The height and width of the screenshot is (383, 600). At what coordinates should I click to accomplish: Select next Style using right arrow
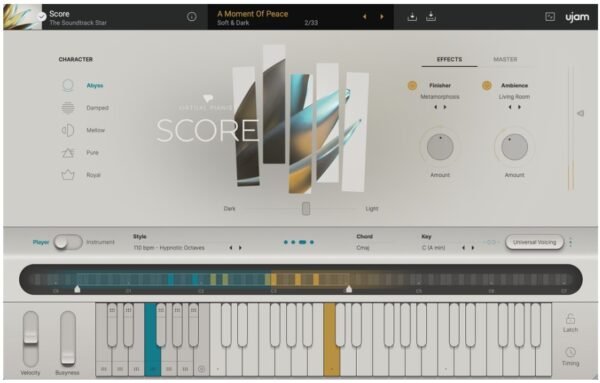tap(240, 248)
